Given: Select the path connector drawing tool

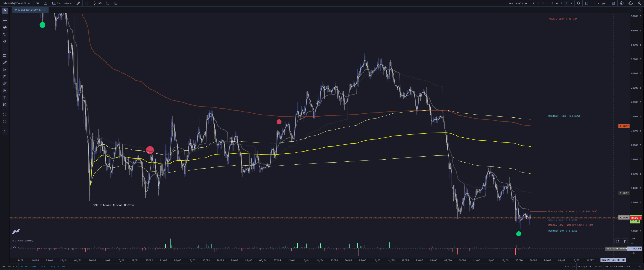Looking at the screenshot, I should point(4,34).
